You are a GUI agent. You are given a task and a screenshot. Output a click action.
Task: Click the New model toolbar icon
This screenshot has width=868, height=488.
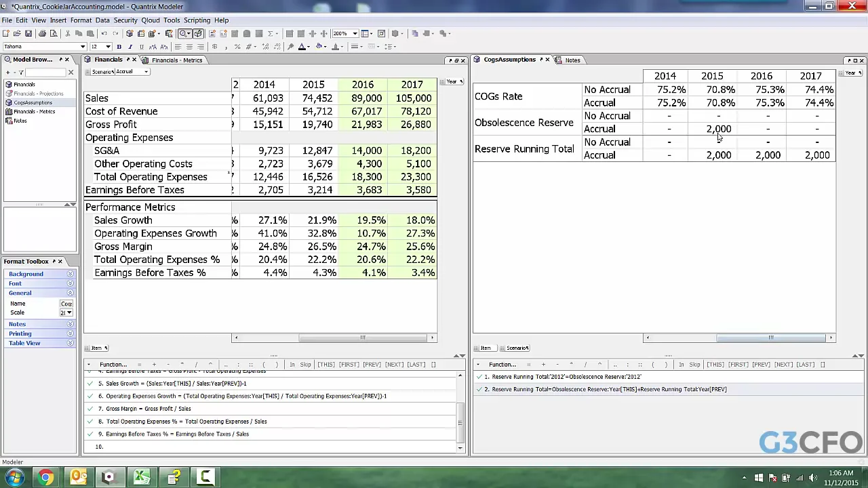5,33
